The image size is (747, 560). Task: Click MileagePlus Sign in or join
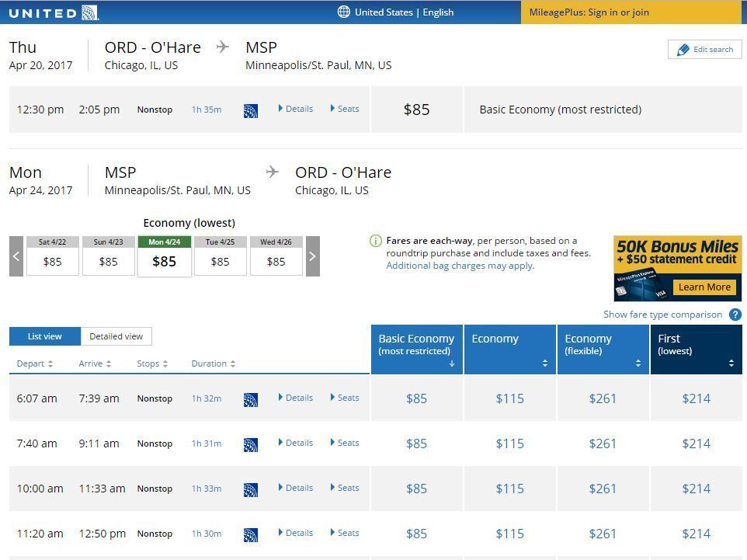[591, 12]
